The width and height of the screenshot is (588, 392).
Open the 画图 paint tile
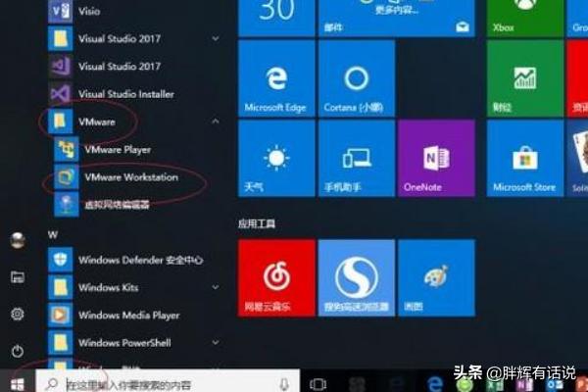[x=436, y=276]
